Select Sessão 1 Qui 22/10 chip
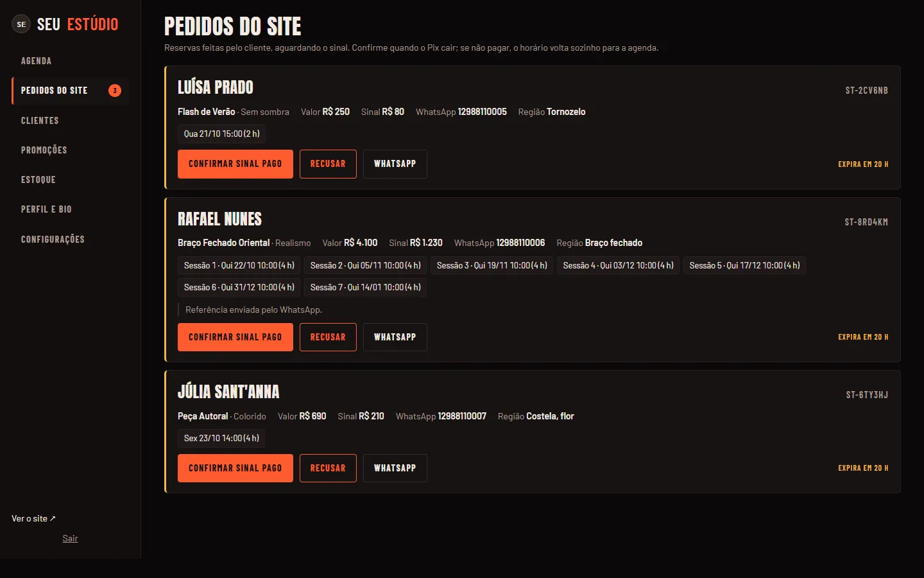 pos(239,265)
